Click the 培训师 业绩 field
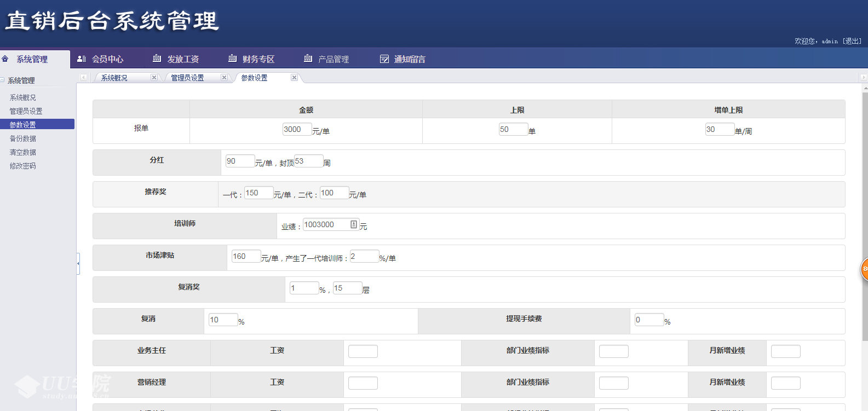Image resolution: width=868 pixels, height=411 pixels. pyautogui.click(x=331, y=224)
